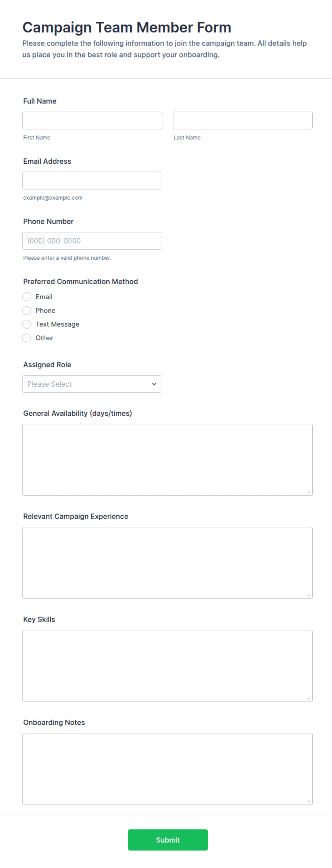Click the Phone Number field

tap(92, 241)
